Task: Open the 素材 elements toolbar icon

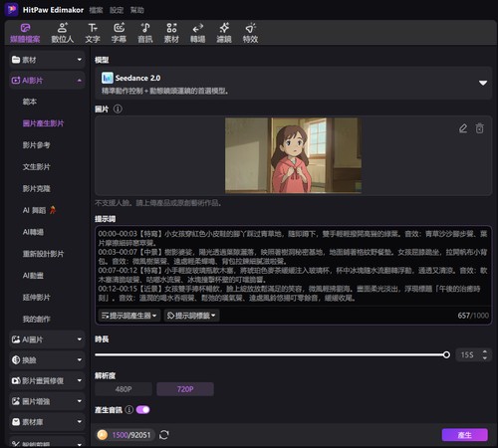Action: pos(171,33)
